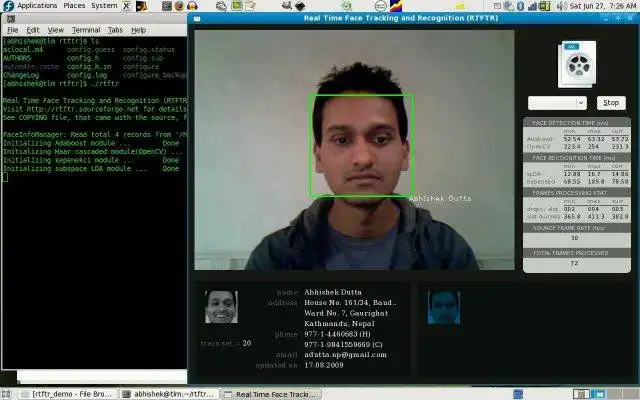Click the email 'adutta.np@gmail.com'

345,355
